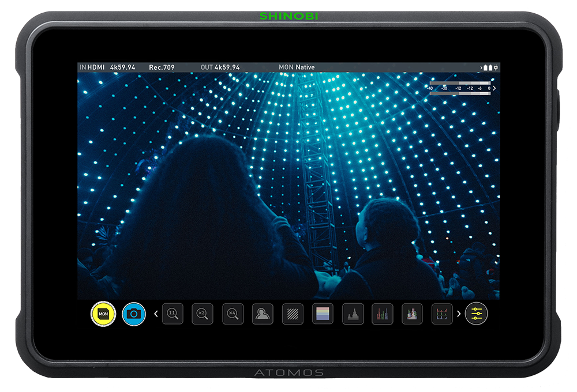577x392 pixels.
Task: Toggle the zebra stripes exposure tool
Action: pos(293,314)
